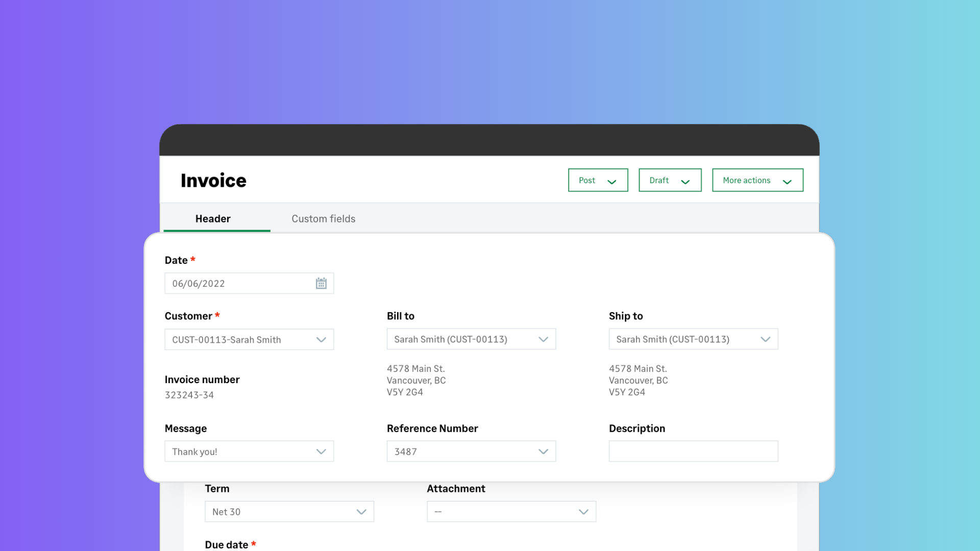
Task: Click the Post button chevron arrow
Action: click(x=611, y=182)
